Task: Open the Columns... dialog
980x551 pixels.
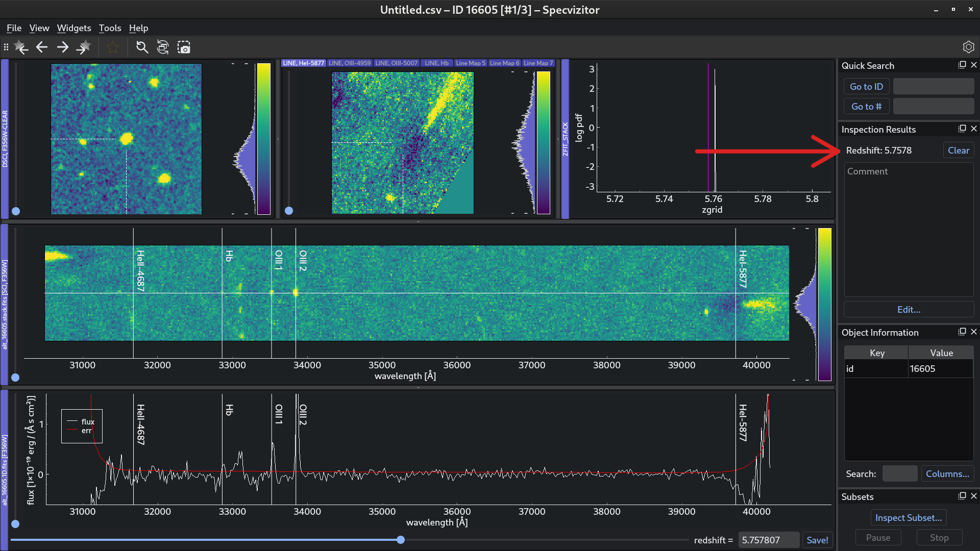Action: point(947,474)
